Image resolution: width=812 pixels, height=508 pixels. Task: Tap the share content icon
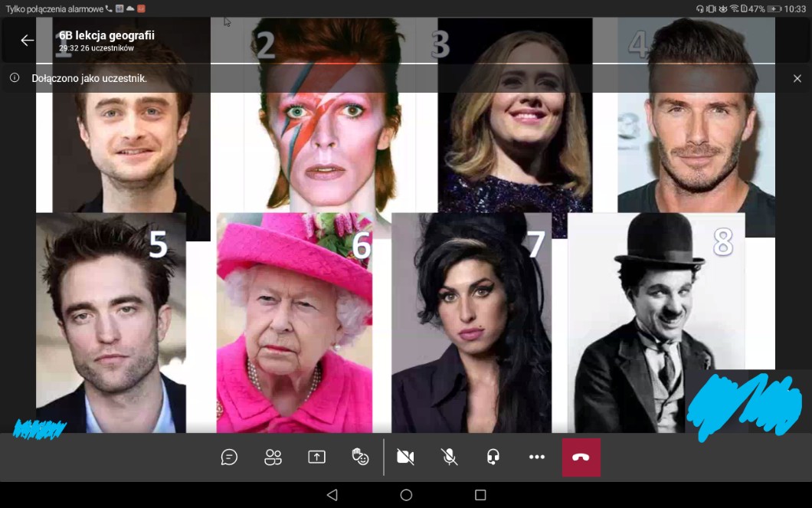(x=316, y=457)
